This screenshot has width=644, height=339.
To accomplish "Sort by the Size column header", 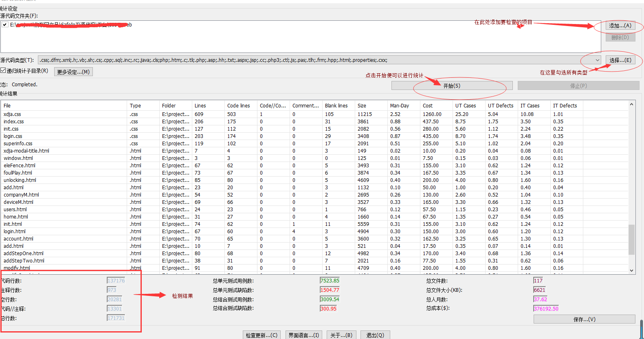I will tap(371, 105).
